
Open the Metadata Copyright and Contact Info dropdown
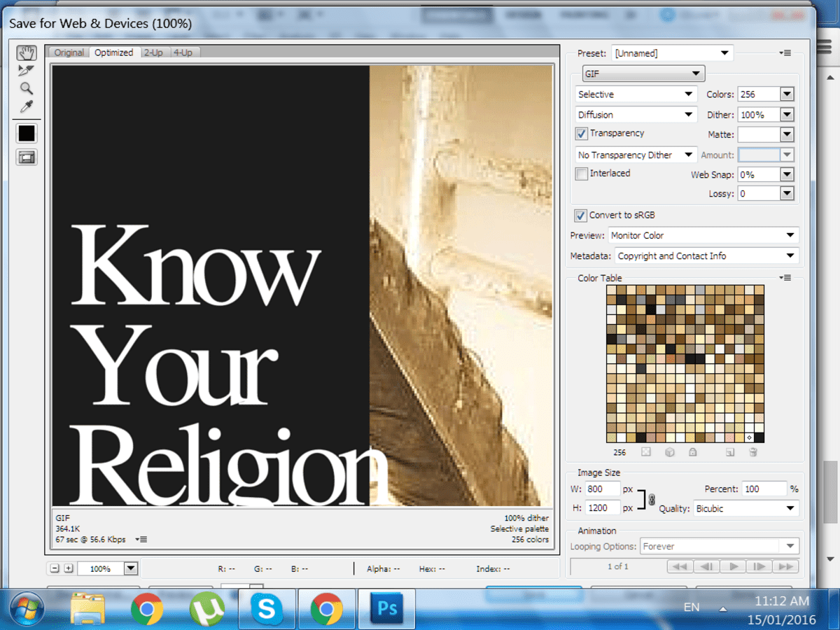click(x=706, y=256)
